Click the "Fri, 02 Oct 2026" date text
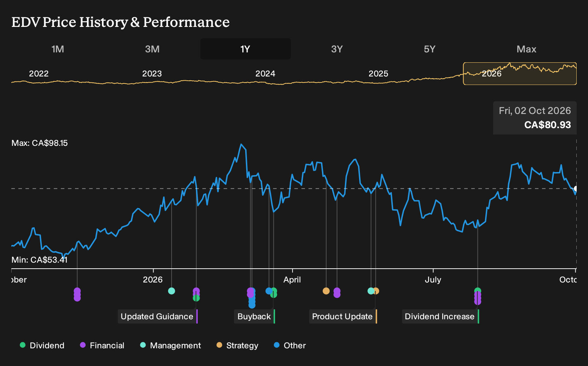Viewport: 588px width, 366px height. coord(535,111)
